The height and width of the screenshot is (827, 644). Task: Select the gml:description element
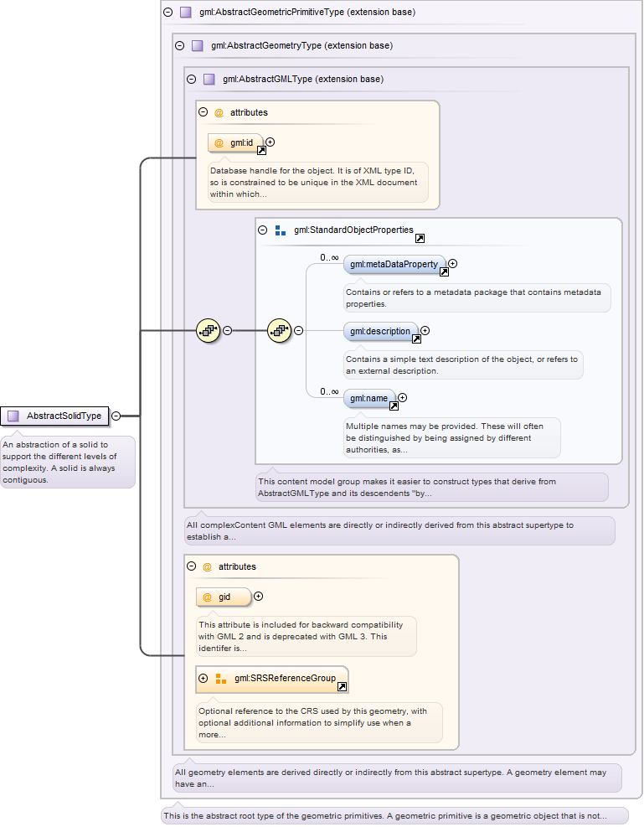tap(380, 331)
